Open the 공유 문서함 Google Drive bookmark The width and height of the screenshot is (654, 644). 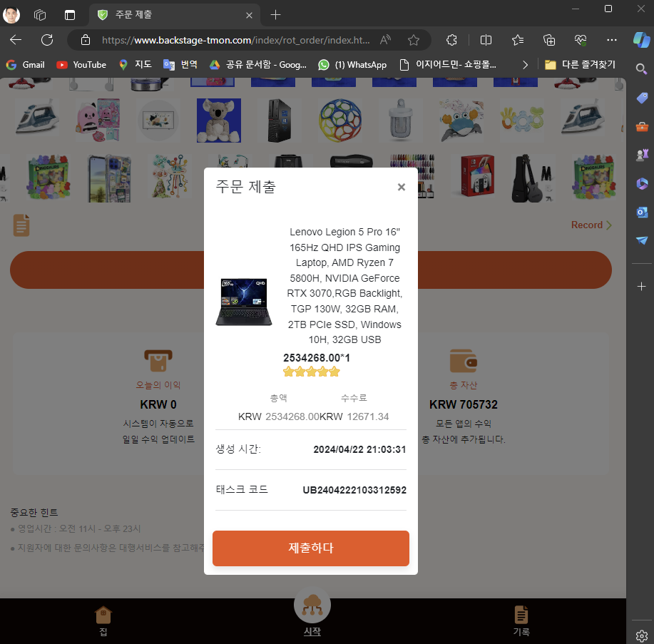pyautogui.click(x=257, y=65)
